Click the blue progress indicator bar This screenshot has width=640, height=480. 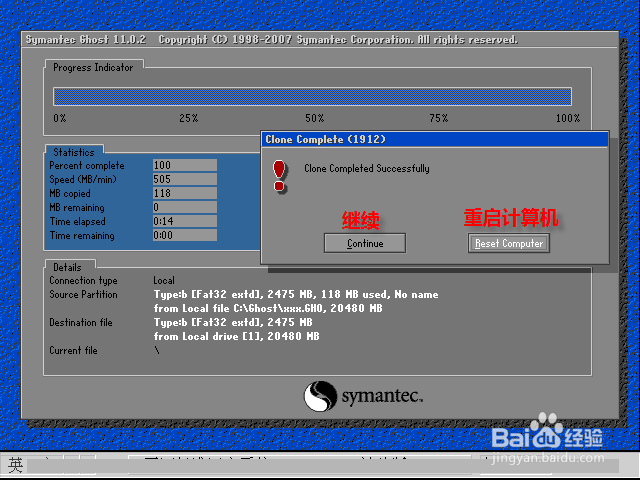pos(312,97)
